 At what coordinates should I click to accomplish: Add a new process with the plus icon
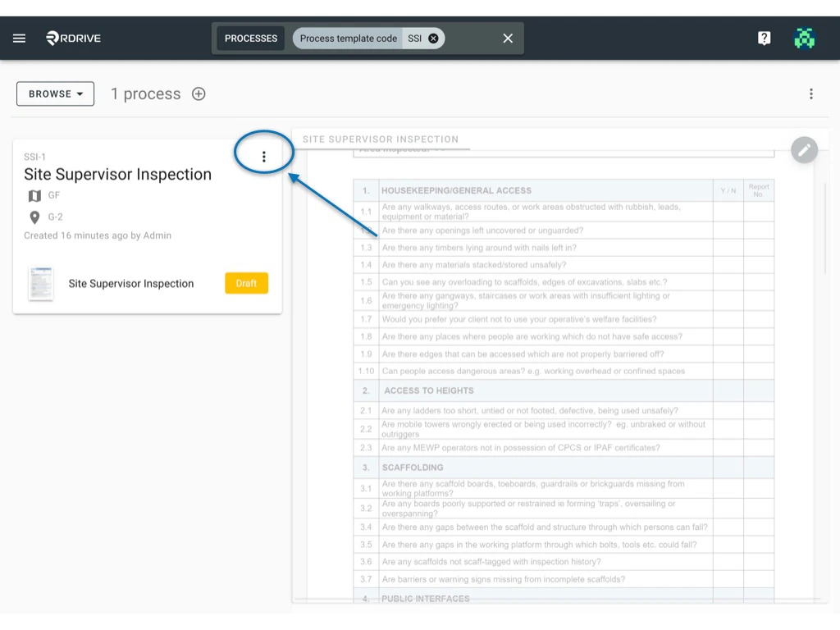pos(198,94)
